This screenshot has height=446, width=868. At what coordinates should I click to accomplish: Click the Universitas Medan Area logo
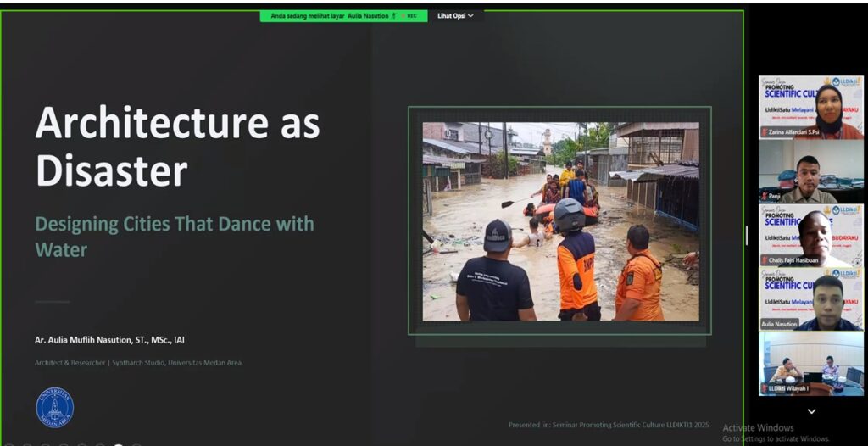(54, 407)
